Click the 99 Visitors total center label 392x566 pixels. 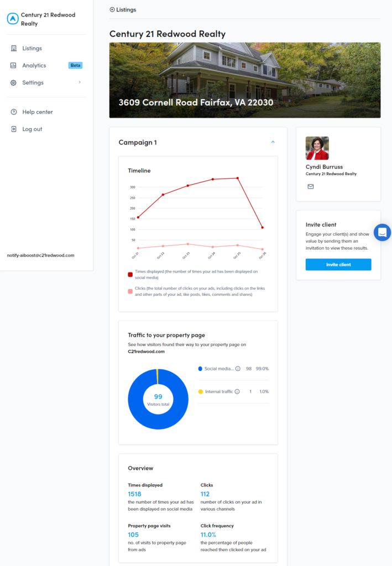coord(158,400)
